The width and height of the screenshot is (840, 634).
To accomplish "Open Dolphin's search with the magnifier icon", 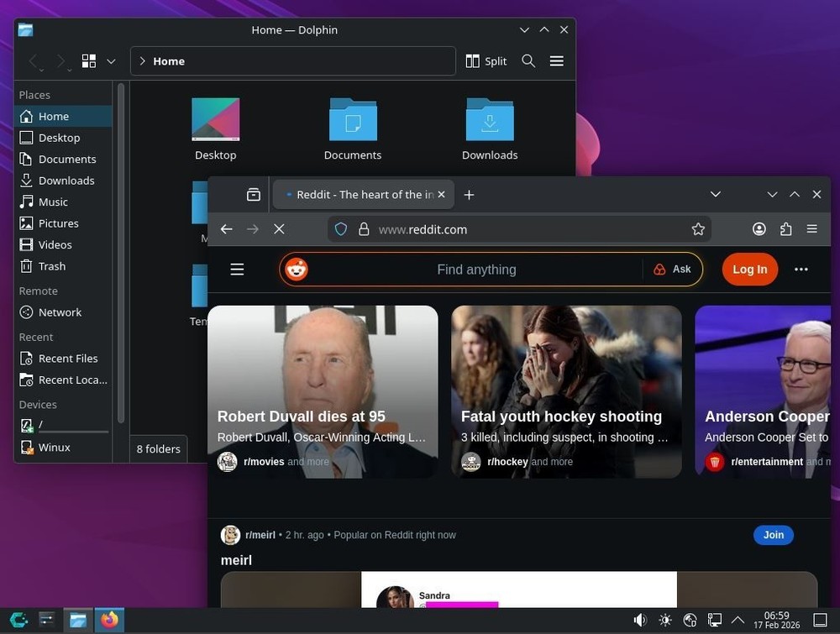I will click(526, 60).
